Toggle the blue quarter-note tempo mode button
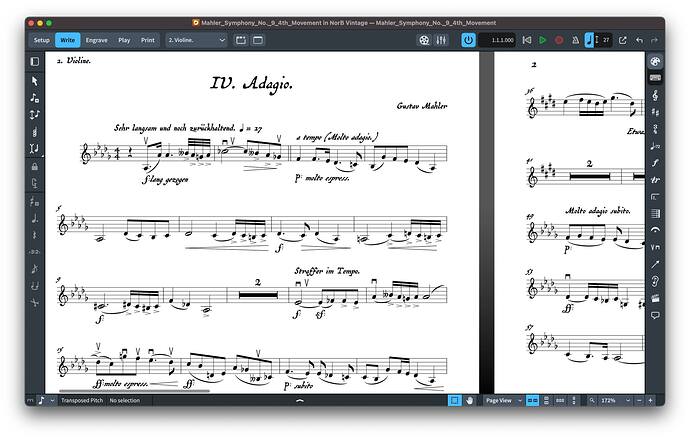This screenshot has width=690, height=438. pyautogui.click(x=589, y=40)
